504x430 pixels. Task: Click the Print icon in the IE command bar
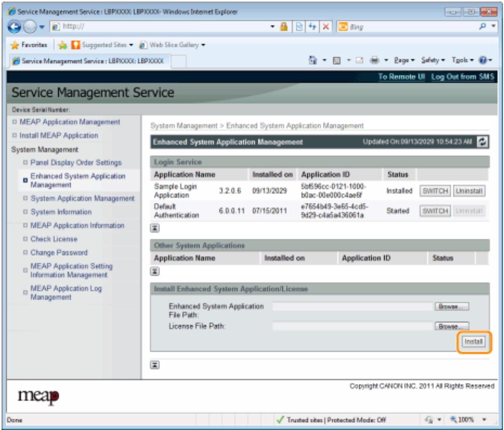pos(374,60)
